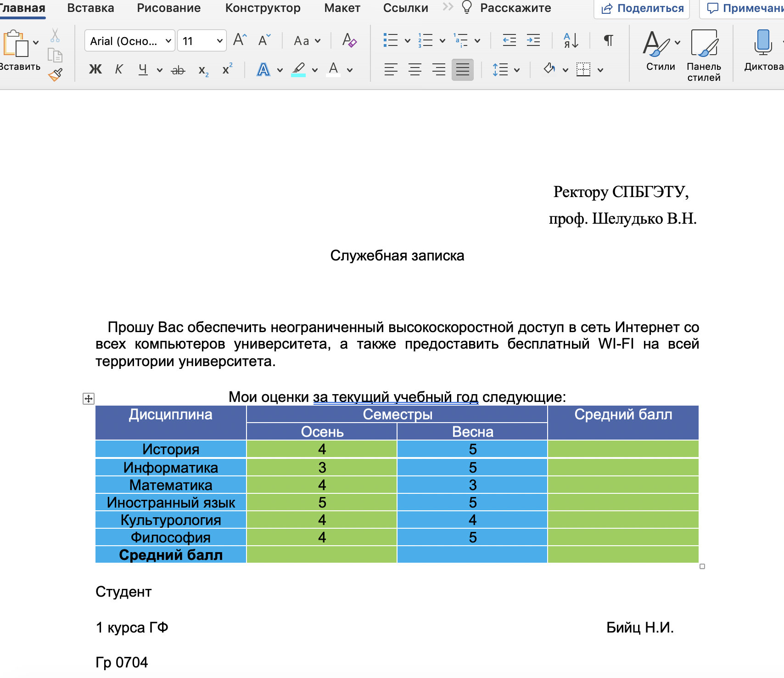This screenshot has width=784, height=678.
Task: Create a numbered list
Action: [426, 40]
